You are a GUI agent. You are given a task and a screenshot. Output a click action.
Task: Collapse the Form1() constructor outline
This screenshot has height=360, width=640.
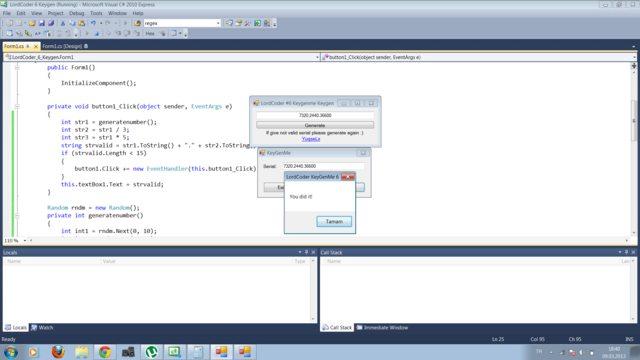pyautogui.click(x=17, y=67)
